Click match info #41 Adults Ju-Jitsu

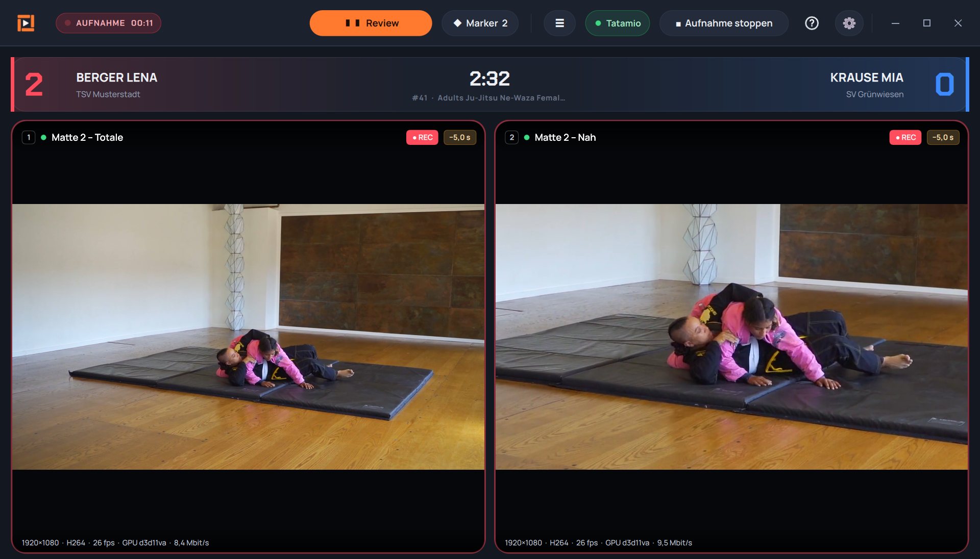(488, 98)
